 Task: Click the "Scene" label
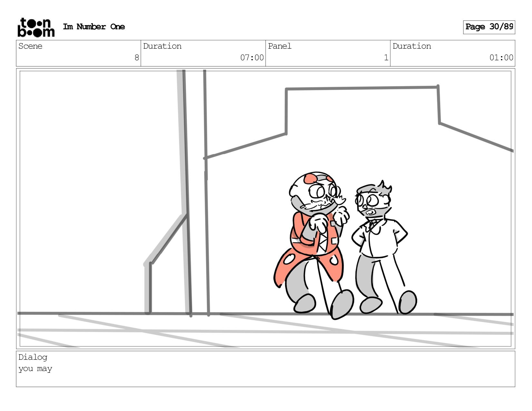30,46
